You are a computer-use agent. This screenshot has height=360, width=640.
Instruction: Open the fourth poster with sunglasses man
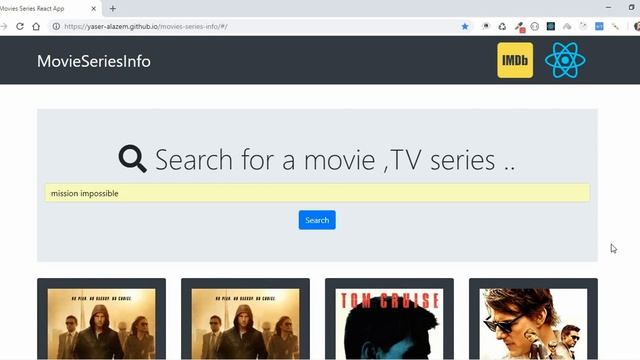pos(533,319)
